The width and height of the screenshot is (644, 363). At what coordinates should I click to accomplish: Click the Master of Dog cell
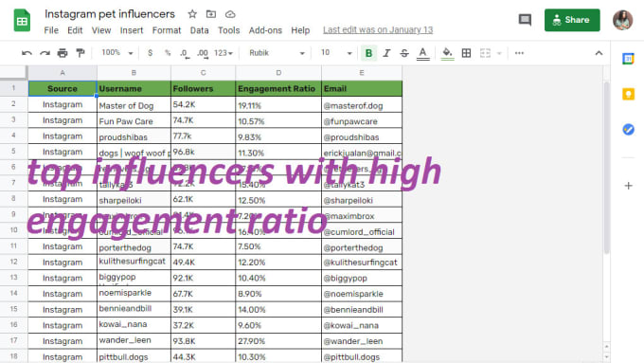point(134,105)
